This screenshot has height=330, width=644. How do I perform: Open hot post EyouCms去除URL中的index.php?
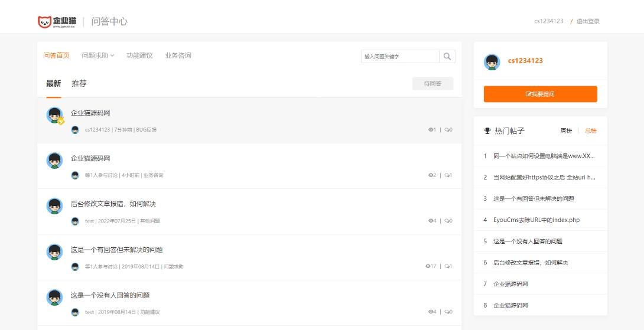(x=536, y=220)
